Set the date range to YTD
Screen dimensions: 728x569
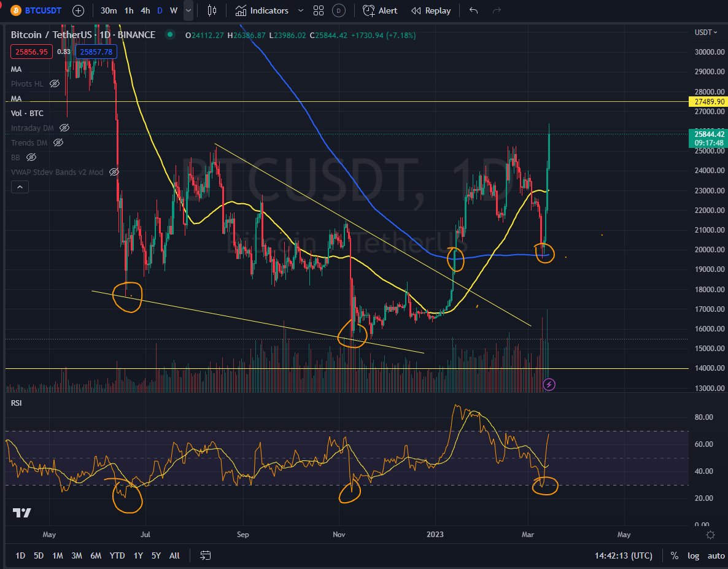(x=117, y=555)
